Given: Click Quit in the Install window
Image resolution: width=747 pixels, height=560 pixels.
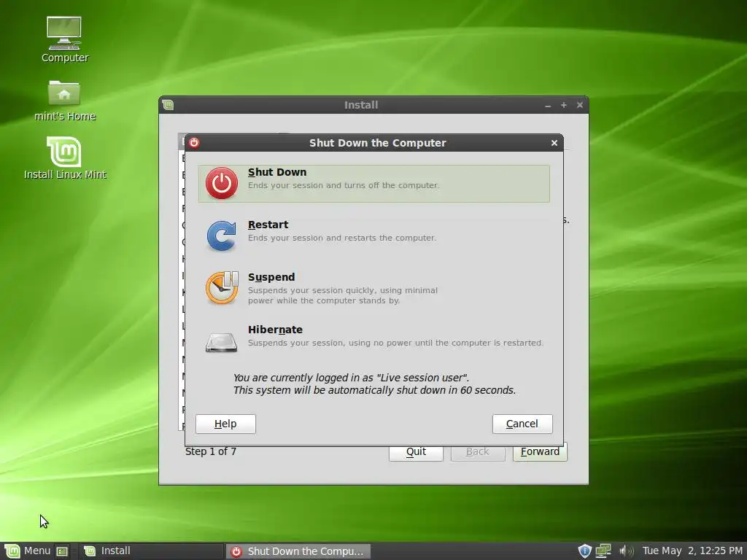Looking at the screenshot, I should [x=416, y=452].
